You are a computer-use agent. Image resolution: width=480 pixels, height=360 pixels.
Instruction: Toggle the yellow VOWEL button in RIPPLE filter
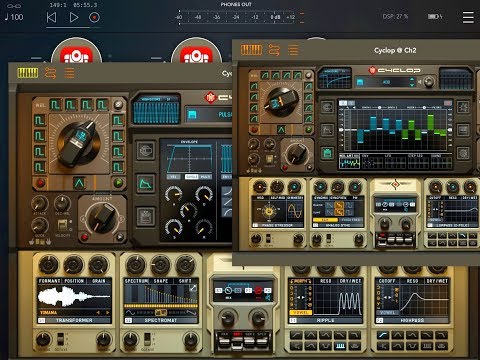(301, 312)
